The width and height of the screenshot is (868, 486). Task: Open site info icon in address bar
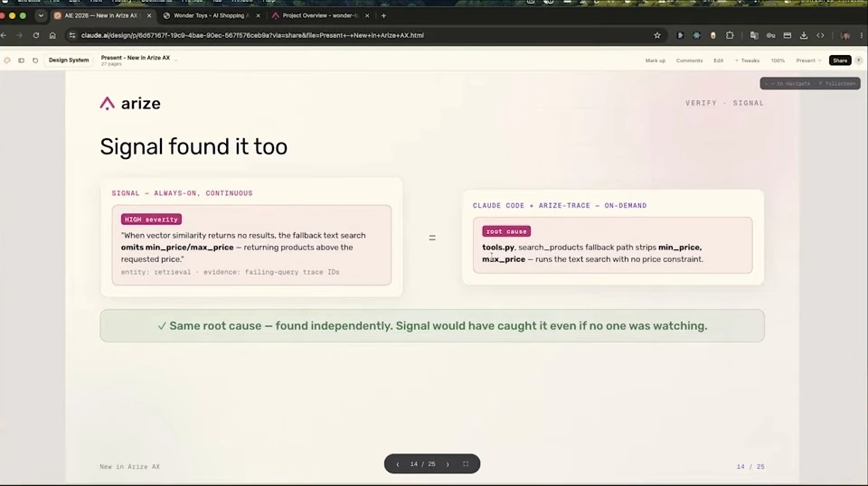72,35
